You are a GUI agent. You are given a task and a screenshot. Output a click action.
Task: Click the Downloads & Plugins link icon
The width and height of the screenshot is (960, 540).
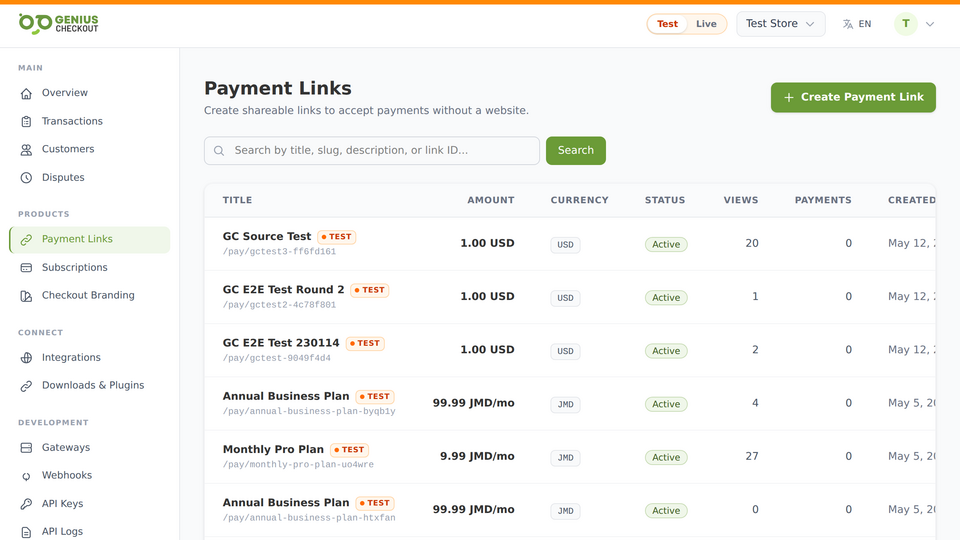tap(26, 386)
